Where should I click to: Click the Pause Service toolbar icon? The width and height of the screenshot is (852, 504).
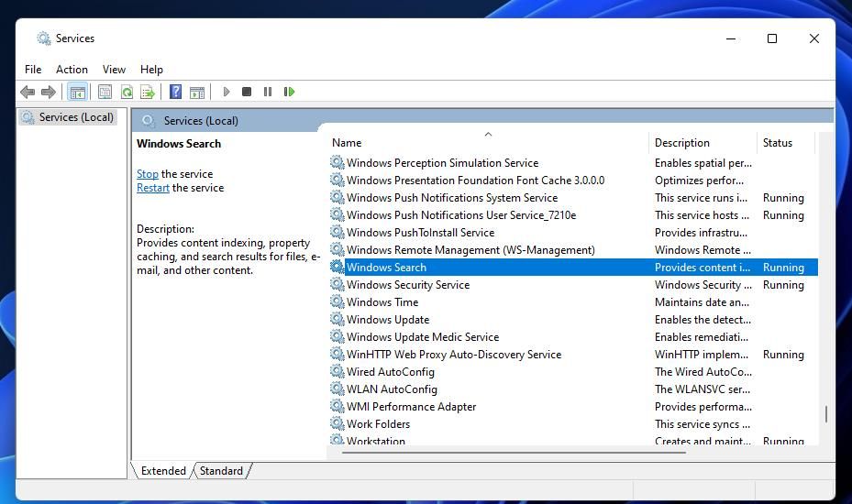(x=267, y=92)
